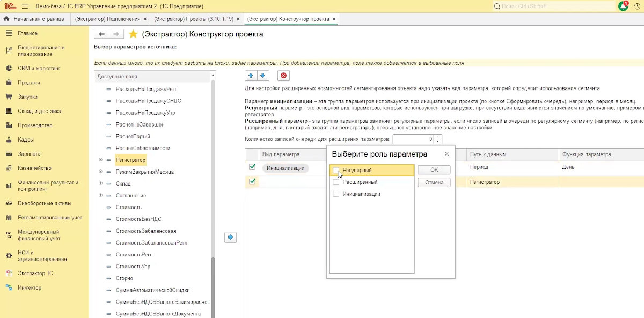Check the Инициализации role checkbox
The image size is (644, 318).
tap(336, 194)
